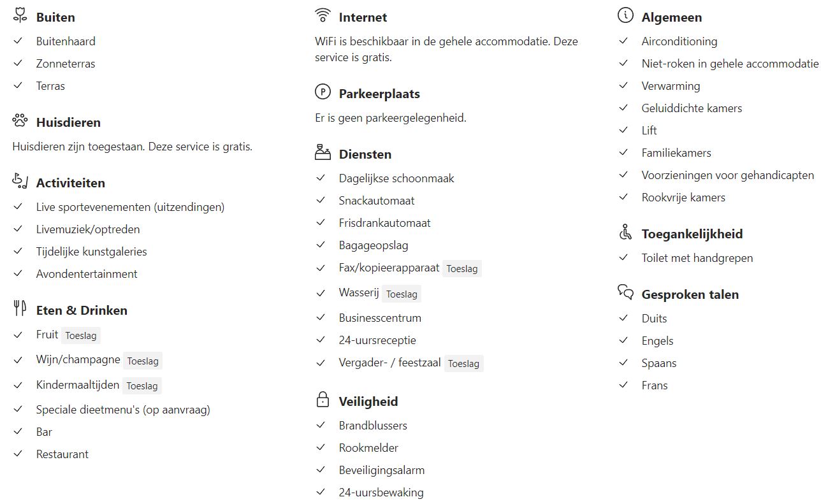Viewport: 821px width, 504px height.
Task: Click the WiFi Internet icon
Action: [323, 15]
